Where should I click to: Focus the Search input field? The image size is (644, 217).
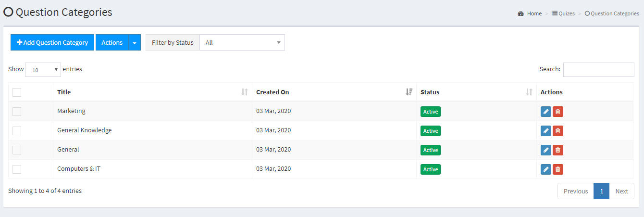(x=599, y=69)
